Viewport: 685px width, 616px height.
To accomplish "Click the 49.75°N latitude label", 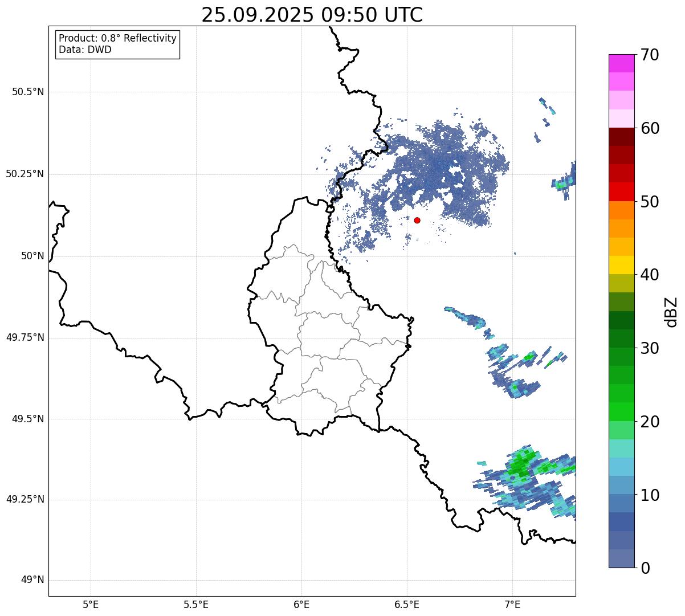I will [x=25, y=337].
